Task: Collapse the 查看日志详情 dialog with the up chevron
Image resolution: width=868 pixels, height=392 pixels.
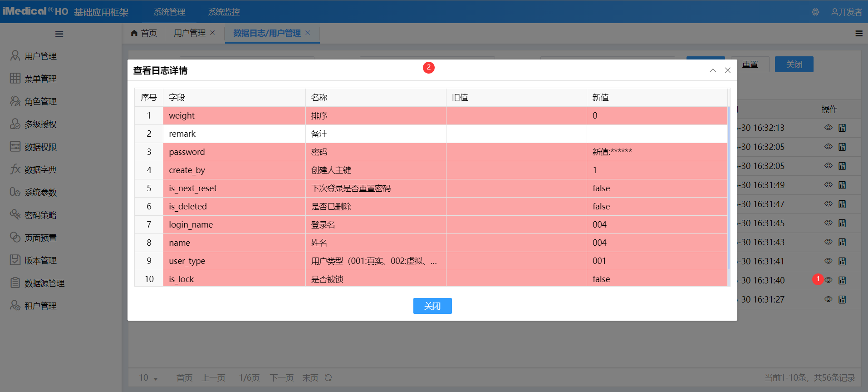Action: (713, 70)
